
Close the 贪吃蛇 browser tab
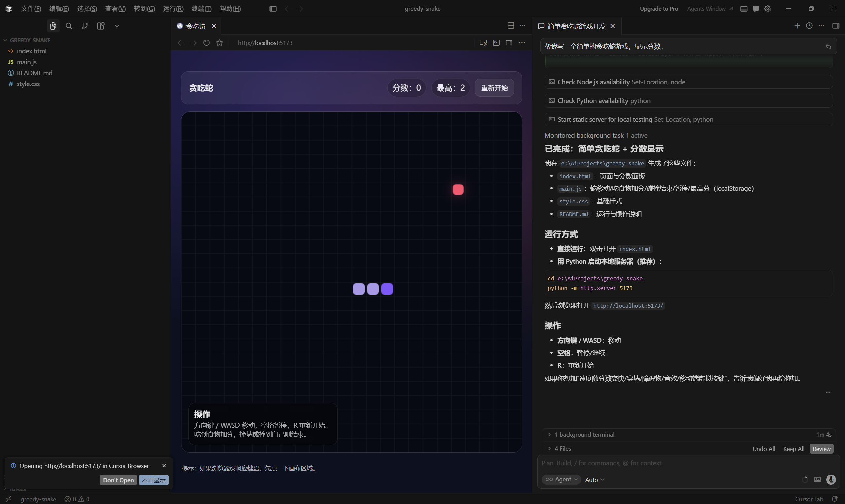click(214, 26)
